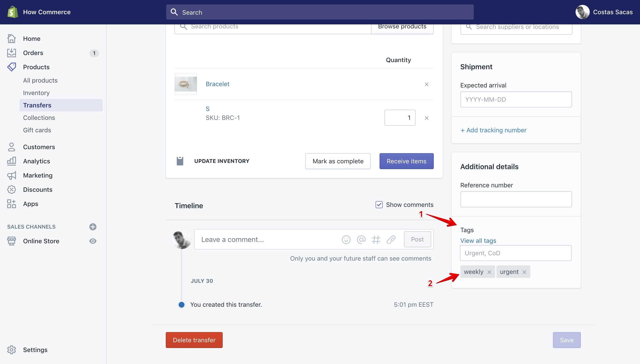Add a hashtag reference in comment
The height and width of the screenshot is (364, 640).
point(376,239)
